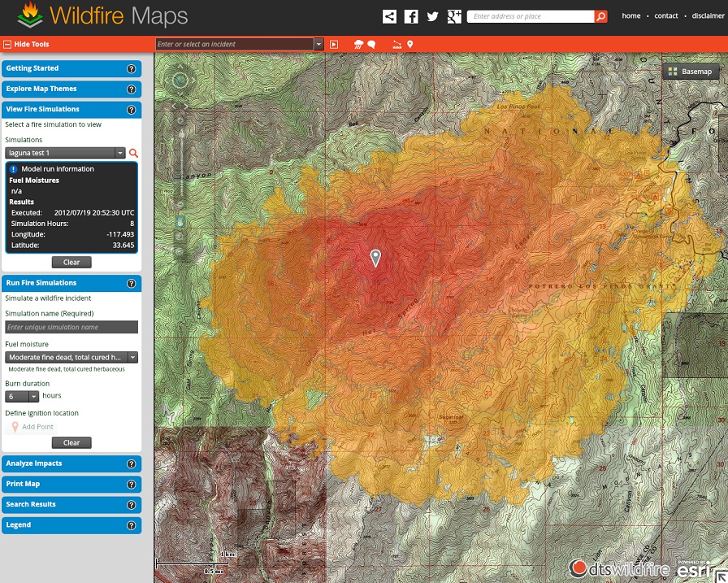Select the distance measurement tool icon
The height and width of the screenshot is (583, 728).
coord(396,44)
